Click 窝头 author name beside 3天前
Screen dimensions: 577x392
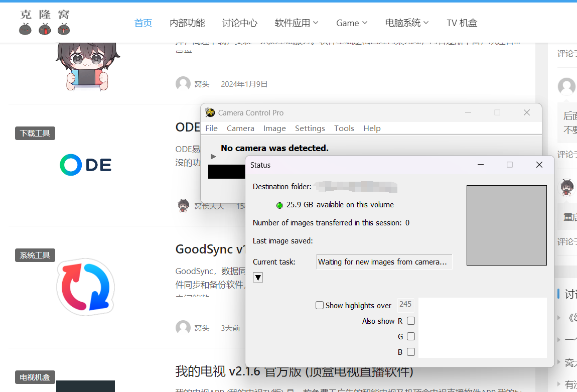202,328
